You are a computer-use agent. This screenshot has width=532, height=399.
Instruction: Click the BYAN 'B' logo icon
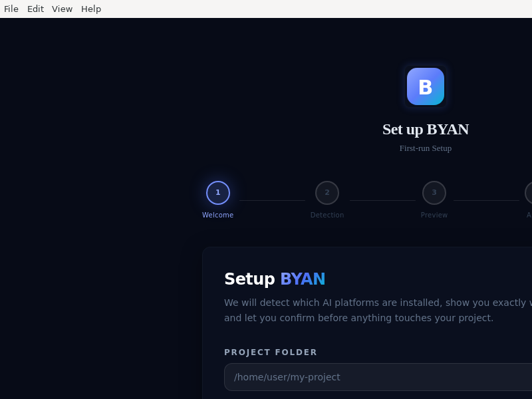click(426, 86)
